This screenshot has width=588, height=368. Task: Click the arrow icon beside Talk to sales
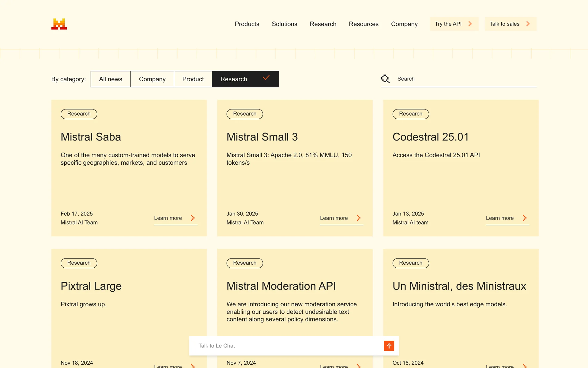528,24
